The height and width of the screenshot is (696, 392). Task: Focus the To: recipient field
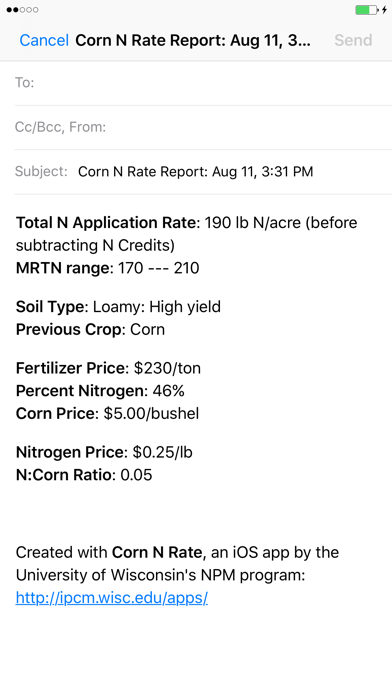[203, 83]
